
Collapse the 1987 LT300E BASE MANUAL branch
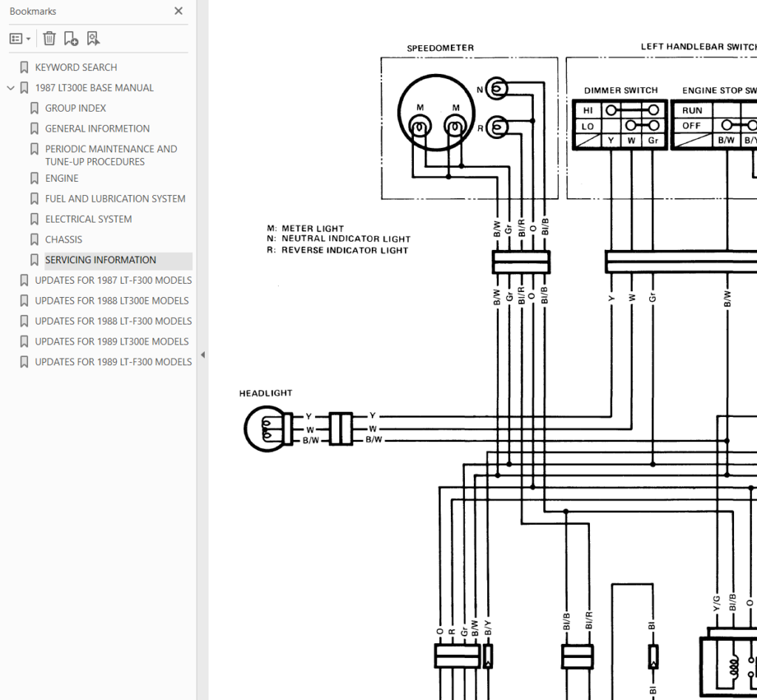(10, 88)
